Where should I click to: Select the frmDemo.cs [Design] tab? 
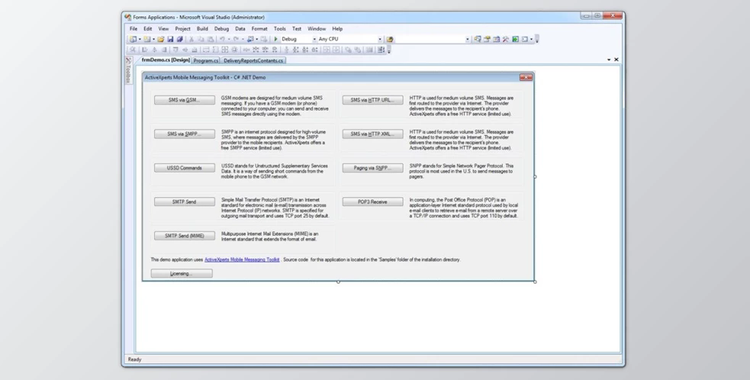pyautogui.click(x=165, y=60)
